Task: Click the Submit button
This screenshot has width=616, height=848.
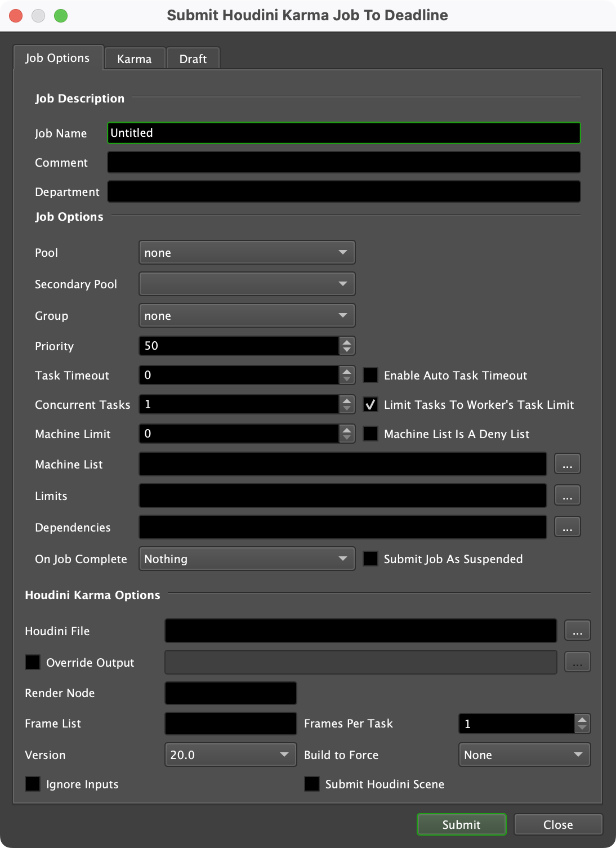Action: click(462, 824)
